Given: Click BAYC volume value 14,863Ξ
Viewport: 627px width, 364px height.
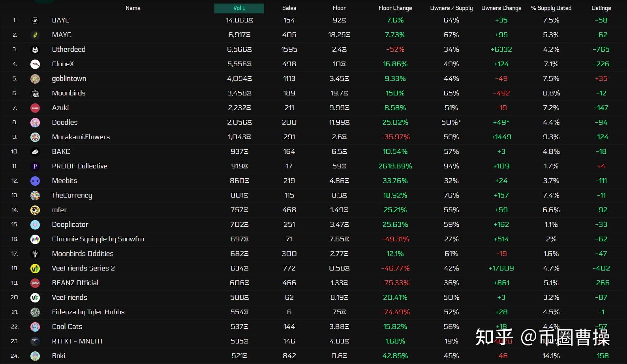Looking at the screenshot, I should (x=239, y=20).
